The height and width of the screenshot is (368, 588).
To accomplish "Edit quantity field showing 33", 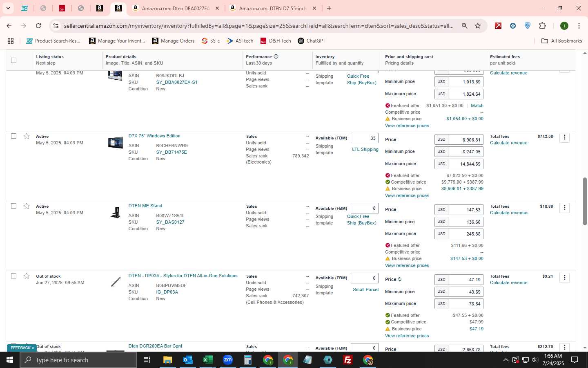I will 364,138.
